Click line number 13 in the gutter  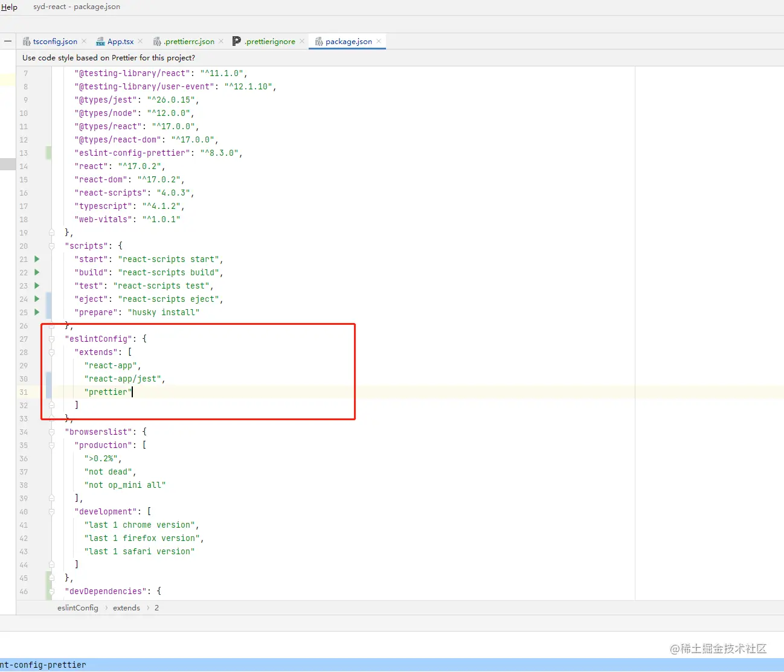24,153
